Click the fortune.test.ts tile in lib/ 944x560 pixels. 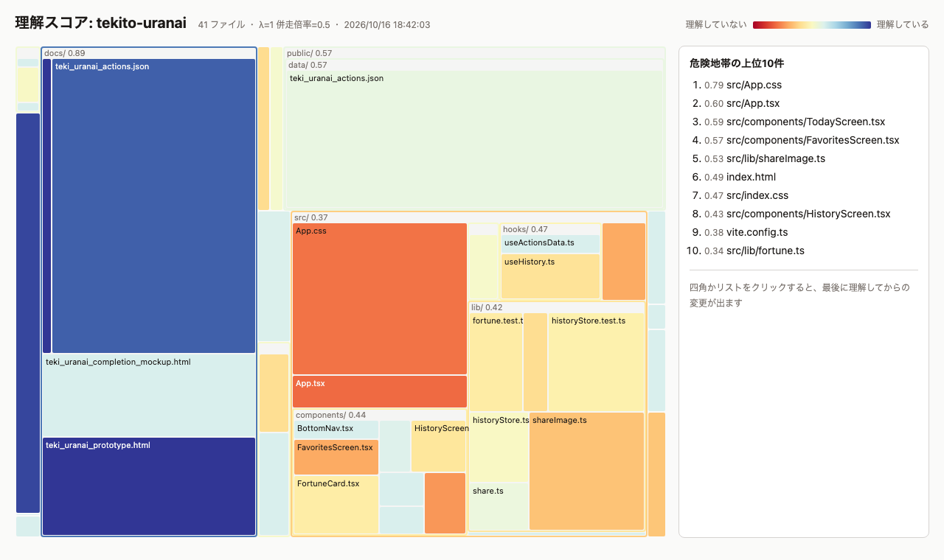[496, 362]
